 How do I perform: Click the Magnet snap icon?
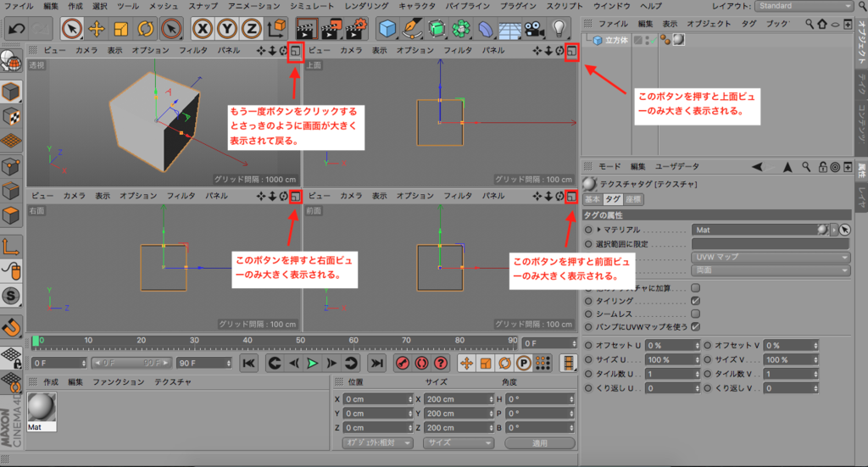[x=11, y=326]
